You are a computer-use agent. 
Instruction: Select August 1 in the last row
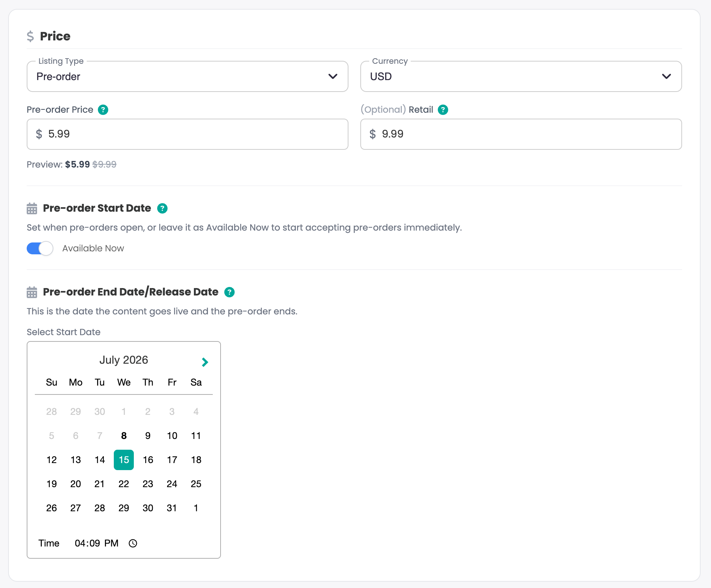tap(196, 508)
